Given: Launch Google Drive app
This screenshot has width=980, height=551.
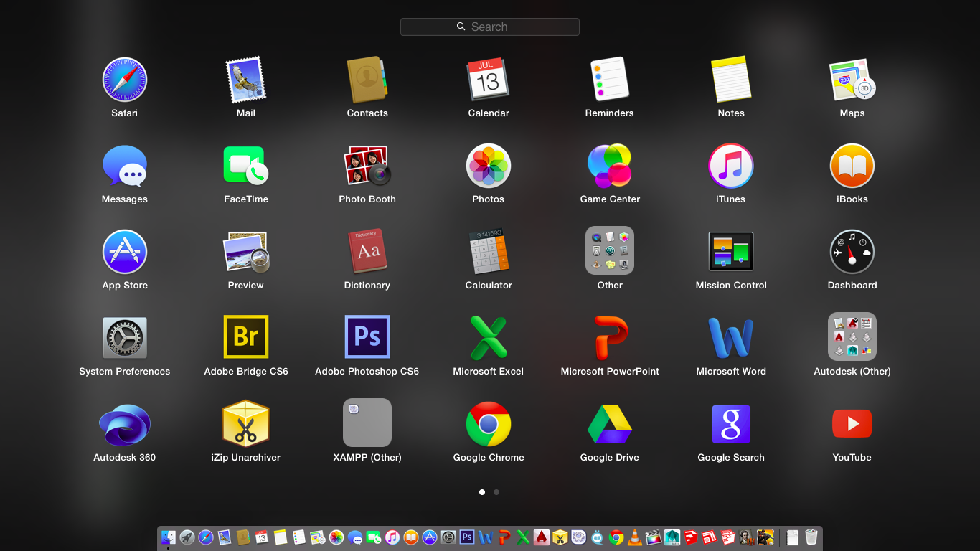Looking at the screenshot, I should point(610,424).
